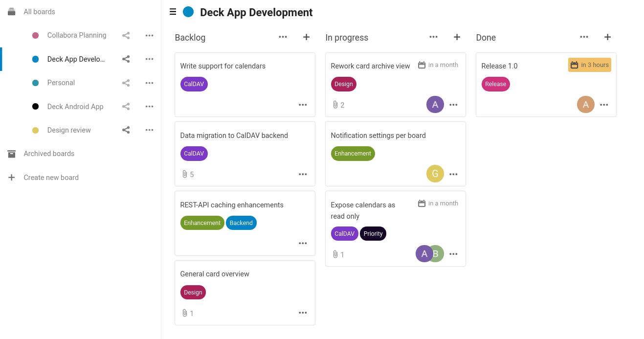Open options menu for Personal board
Image resolution: width=644 pixels, height=339 pixels.
point(149,83)
